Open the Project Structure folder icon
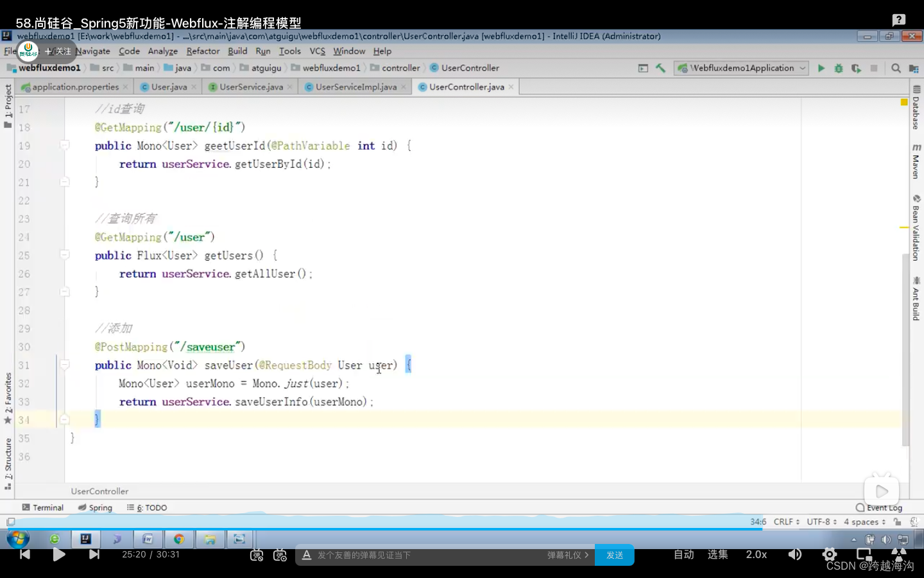Image resolution: width=924 pixels, height=578 pixels. 914,68
